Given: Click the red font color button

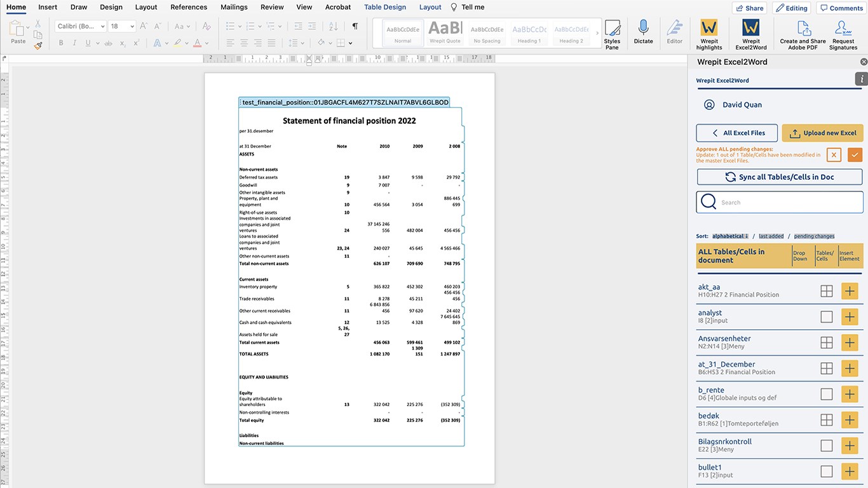Looking at the screenshot, I should pyautogui.click(x=198, y=43).
